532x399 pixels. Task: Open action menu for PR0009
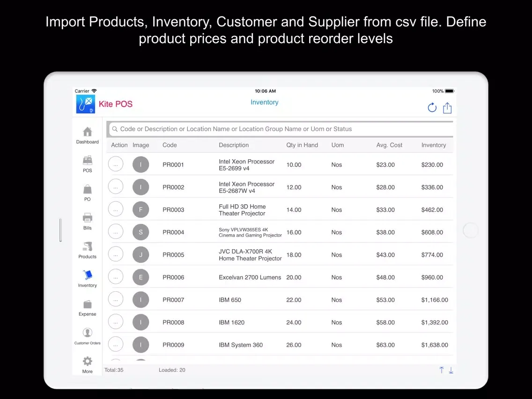pyautogui.click(x=116, y=344)
